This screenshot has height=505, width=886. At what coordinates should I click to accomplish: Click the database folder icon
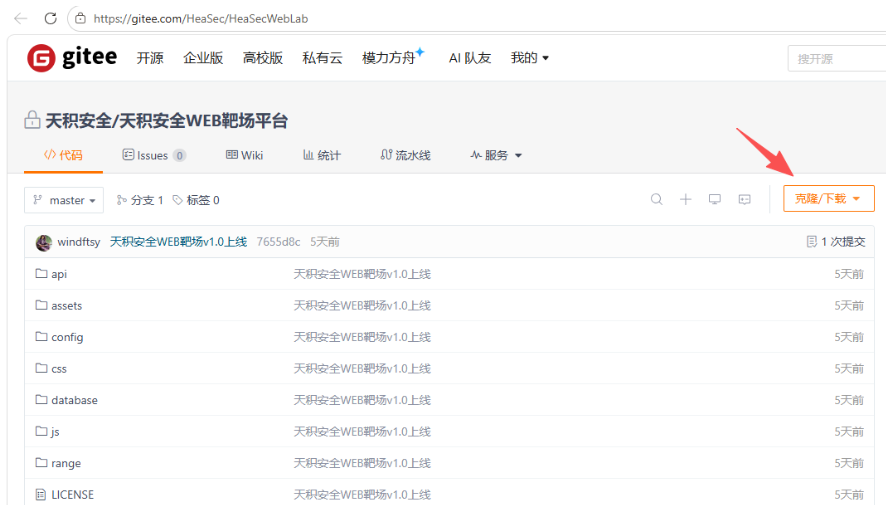(x=41, y=399)
